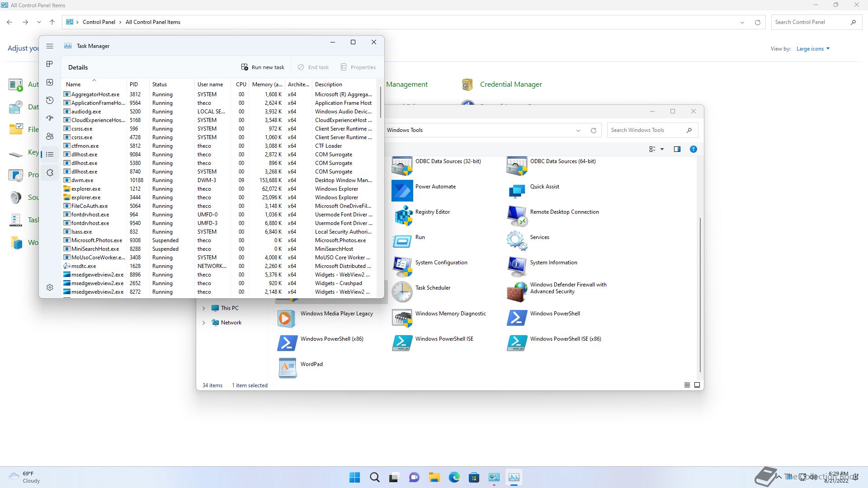The image size is (868, 488).
Task: Open Users page in Task Manager sidebar
Action: pyautogui.click(x=50, y=136)
